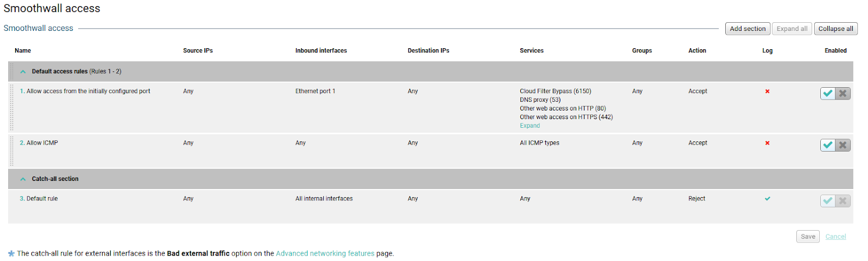868x261 pixels.
Task: Click the drag handle of Allow ICMP rule
Action: pos(12,151)
